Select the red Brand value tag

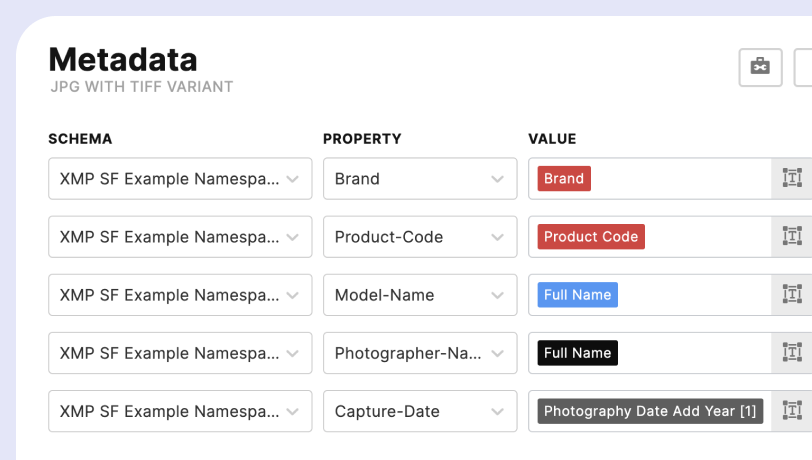(564, 179)
